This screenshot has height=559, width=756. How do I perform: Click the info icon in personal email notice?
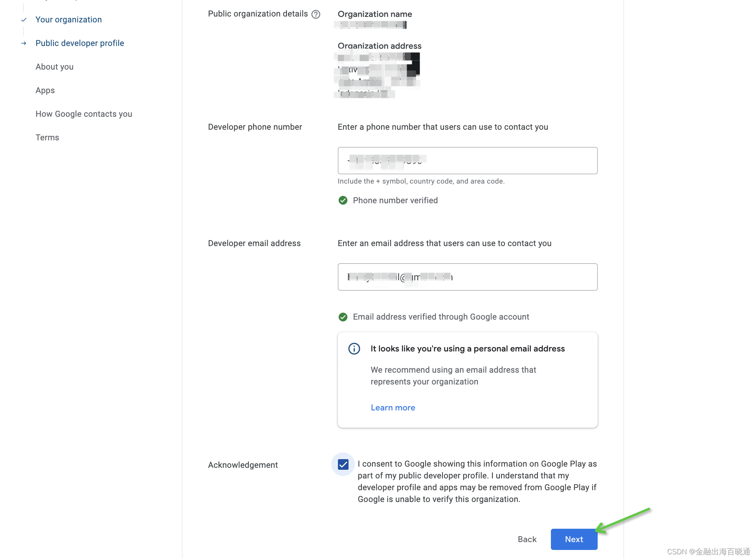354,349
